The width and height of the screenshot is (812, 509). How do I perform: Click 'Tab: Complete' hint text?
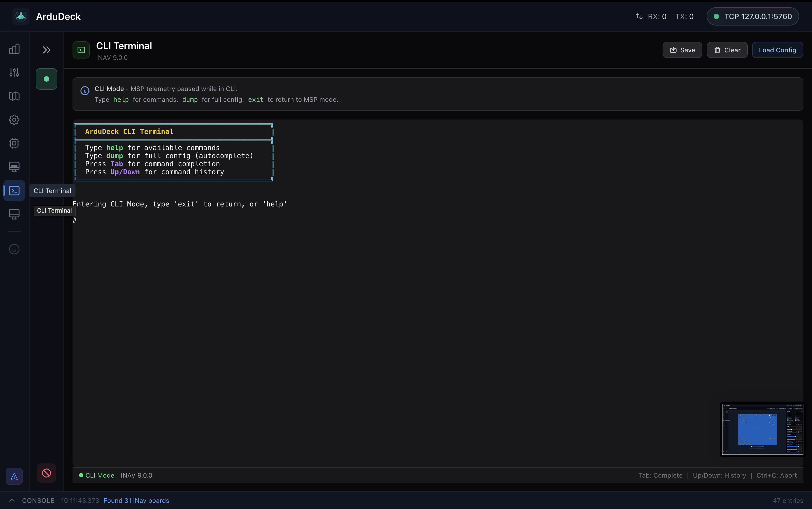click(660, 475)
